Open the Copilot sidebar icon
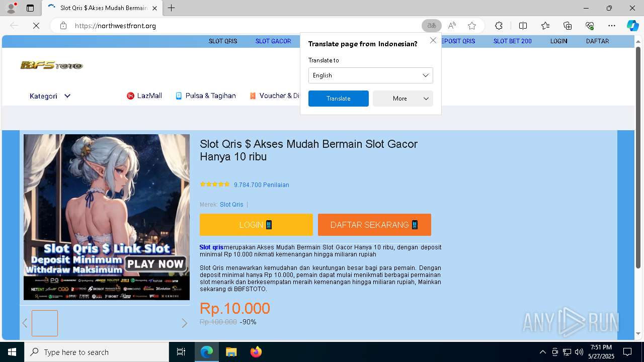The height and width of the screenshot is (362, 644). tap(632, 26)
